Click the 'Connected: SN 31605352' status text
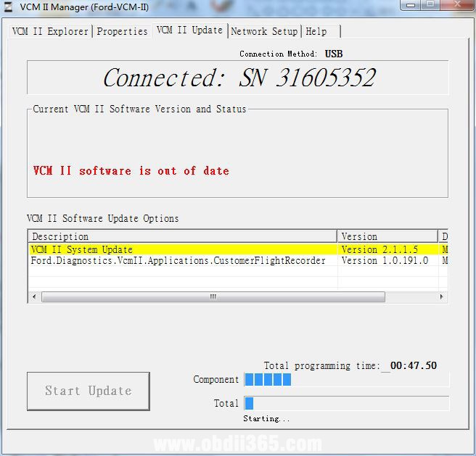Image resolution: width=476 pixels, height=456 pixels. [x=239, y=78]
